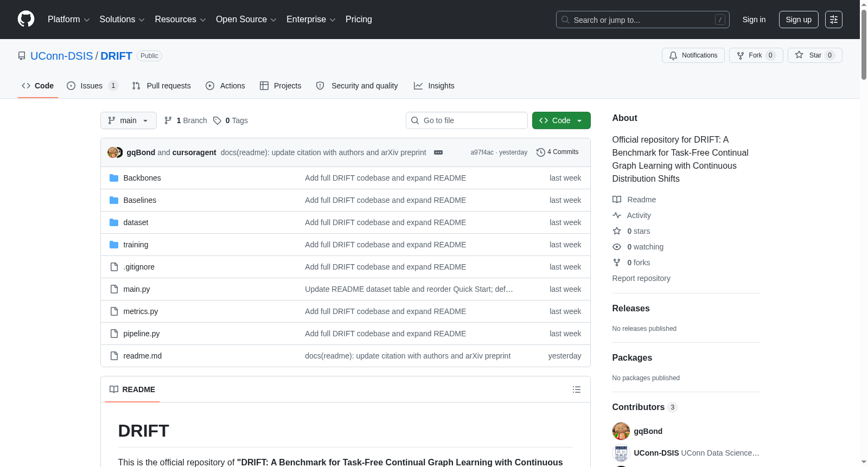Open commit a97f4ac
The image size is (868, 467).
click(x=482, y=152)
